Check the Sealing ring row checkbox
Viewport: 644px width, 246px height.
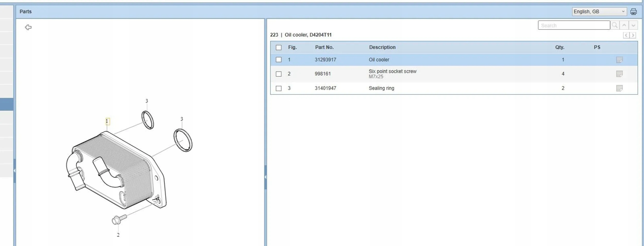[278, 89]
